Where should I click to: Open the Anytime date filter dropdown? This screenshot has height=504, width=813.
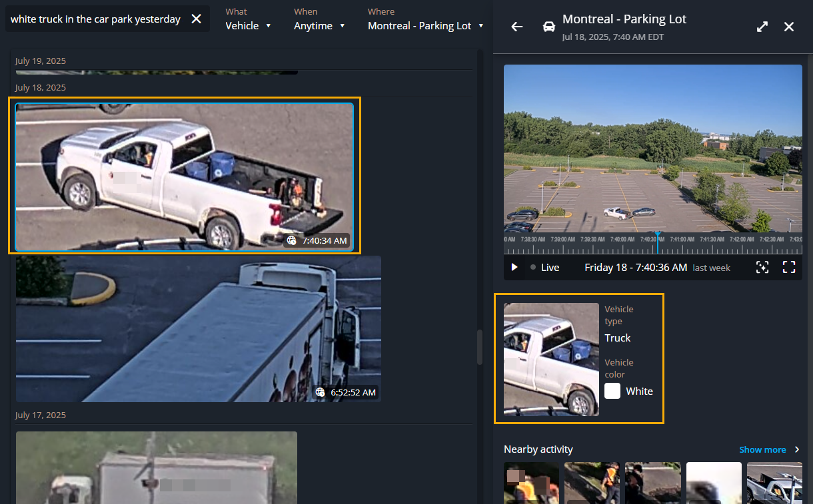tap(320, 25)
